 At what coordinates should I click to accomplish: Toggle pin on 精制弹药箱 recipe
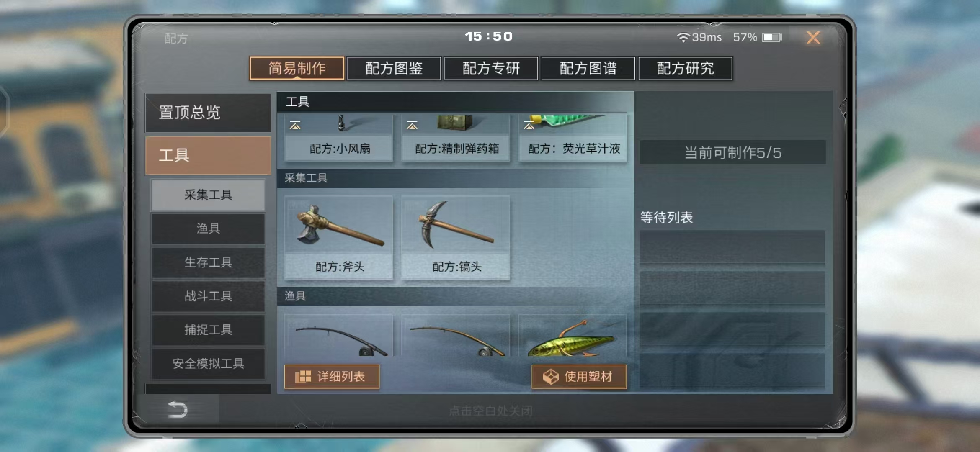pos(412,125)
